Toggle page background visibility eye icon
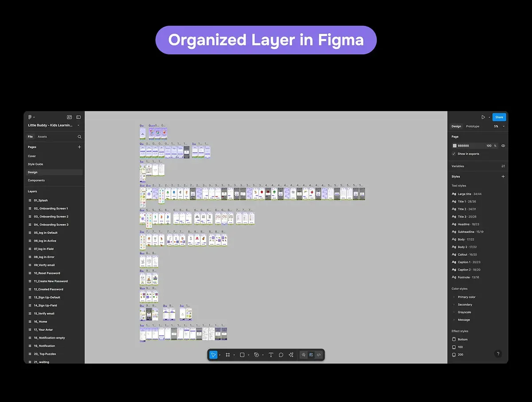Image resolution: width=532 pixels, height=402 pixels. pyautogui.click(x=503, y=146)
